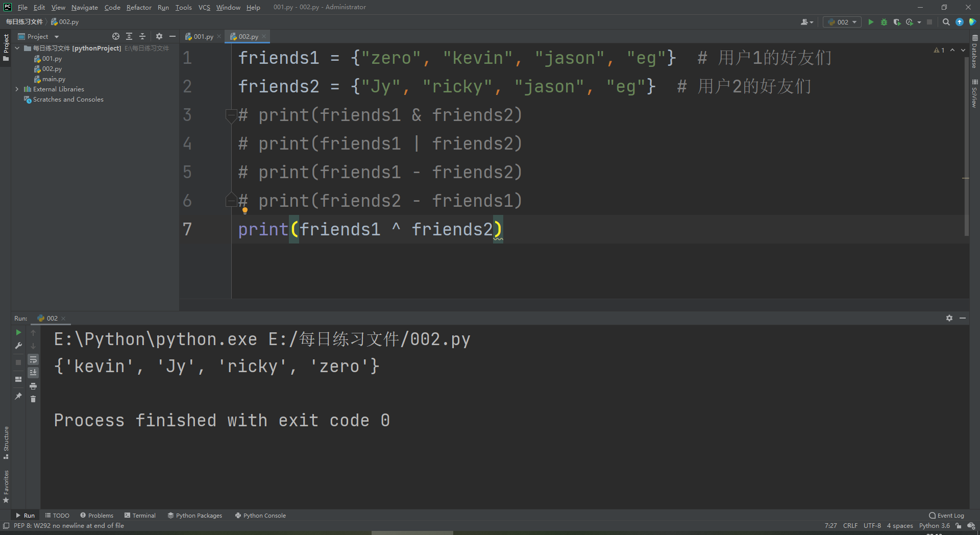Toggle the Database side panel
This screenshot has height=535, width=980.
coord(974,52)
